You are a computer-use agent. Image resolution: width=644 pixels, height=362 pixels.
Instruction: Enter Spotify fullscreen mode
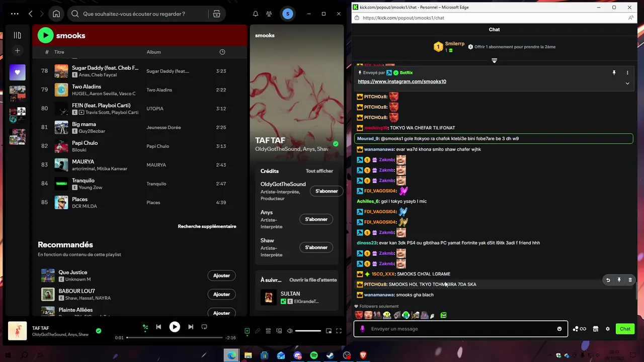[x=339, y=331]
